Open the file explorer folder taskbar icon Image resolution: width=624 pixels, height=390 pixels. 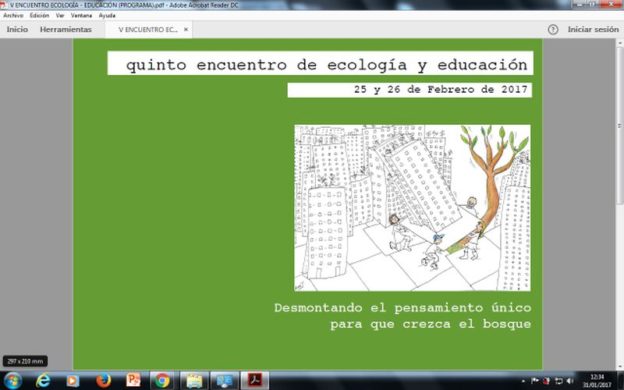click(194, 380)
